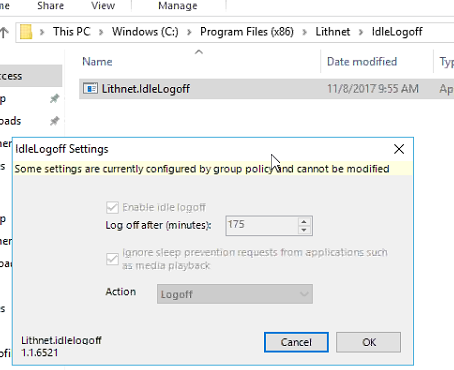Expand chevron after This PC breadcrumb
The width and height of the screenshot is (454, 370).
[101, 32]
